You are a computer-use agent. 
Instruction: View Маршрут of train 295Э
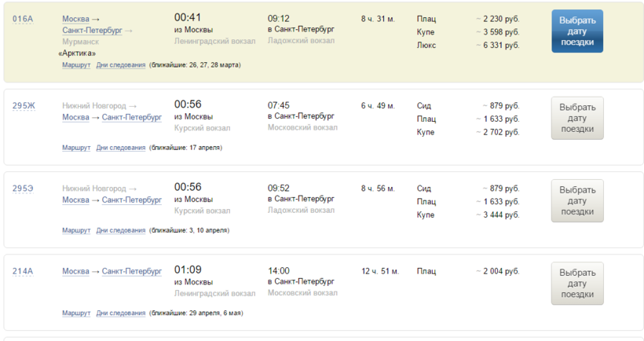point(76,231)
